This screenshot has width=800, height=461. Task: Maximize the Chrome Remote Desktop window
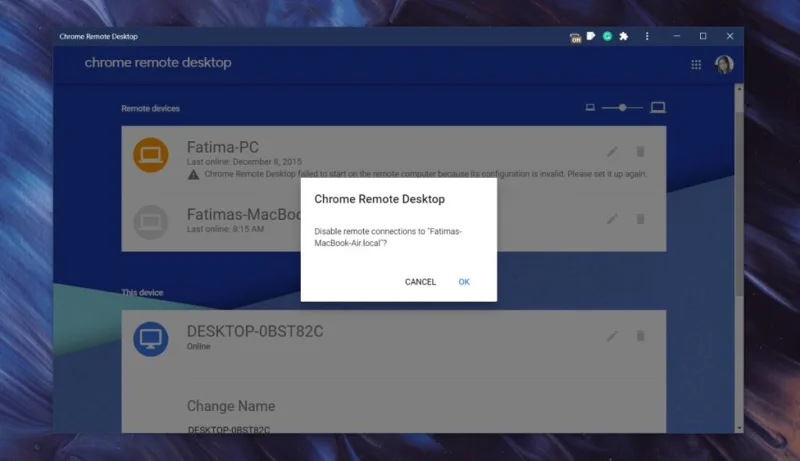(703, 36)
